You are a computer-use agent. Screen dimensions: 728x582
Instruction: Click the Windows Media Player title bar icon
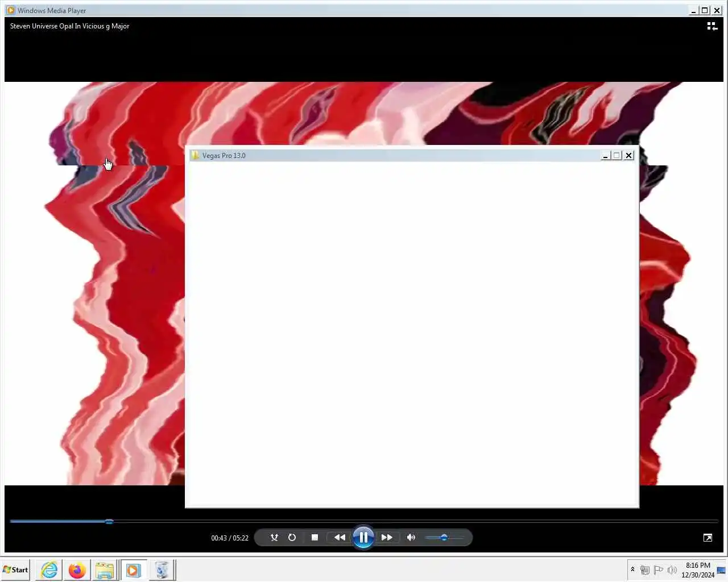10,10
